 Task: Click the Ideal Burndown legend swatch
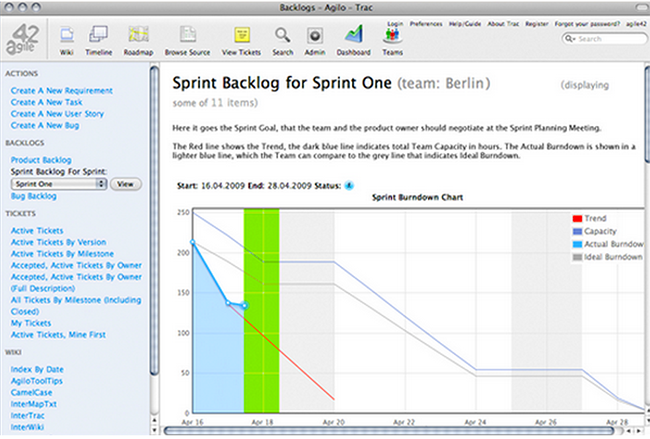pyautogui.click(x=577, y=257)
